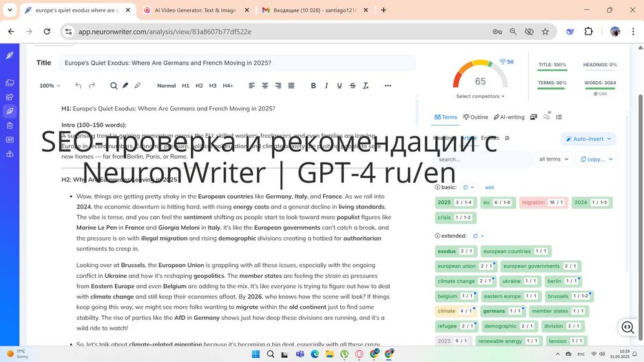This screenshot has height=362, width=644.
Task: Open the Windows Start menu
Action: click(256, 354)
